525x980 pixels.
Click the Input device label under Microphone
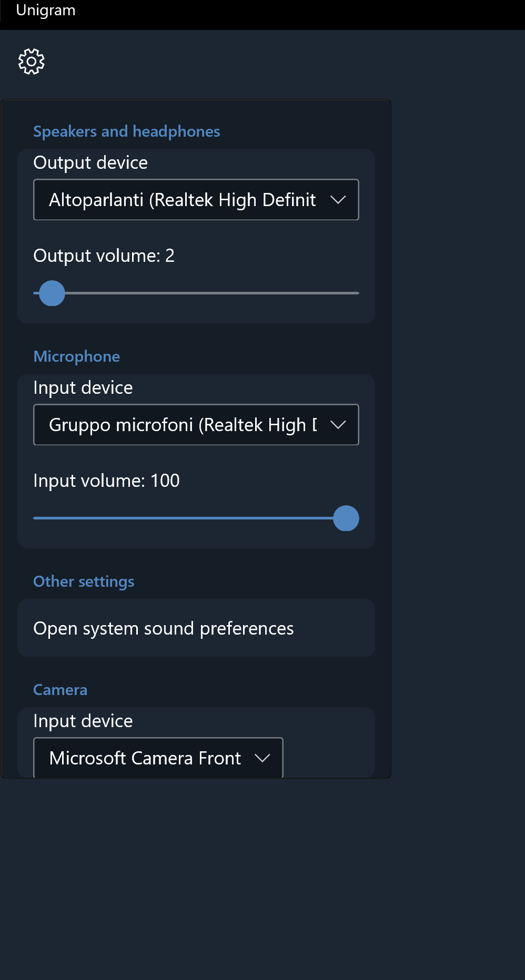pyautogui.click(x=83, y=387)
